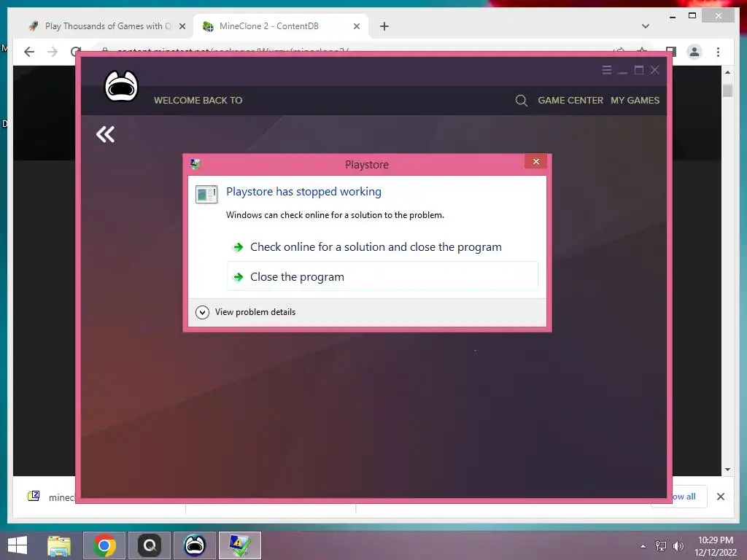This screenshot has width=747, height=560.
Task: Open the Windows Start menu
Action: pyautogui.click(x=18, y=545)
